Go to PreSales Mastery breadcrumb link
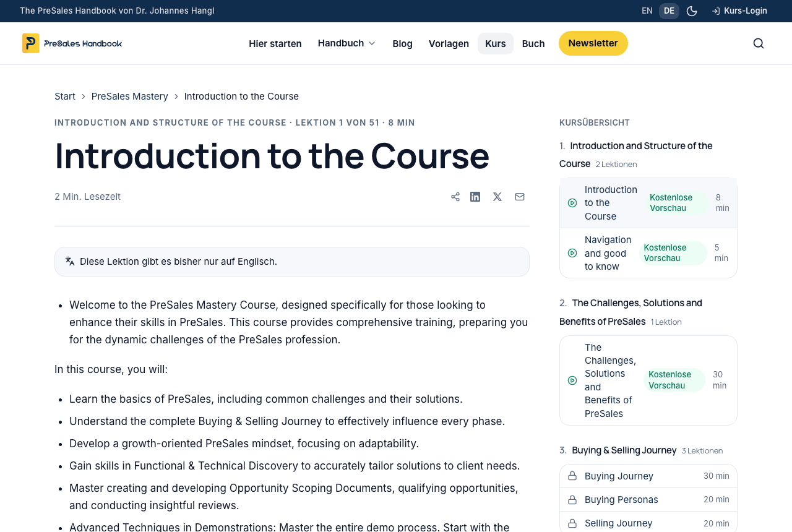The height and width of the screenshot is (532, 792). [x=130, y=97]
